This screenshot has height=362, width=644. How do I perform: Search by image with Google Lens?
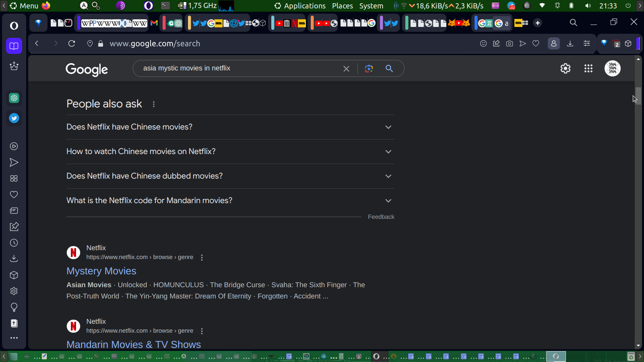369,68
